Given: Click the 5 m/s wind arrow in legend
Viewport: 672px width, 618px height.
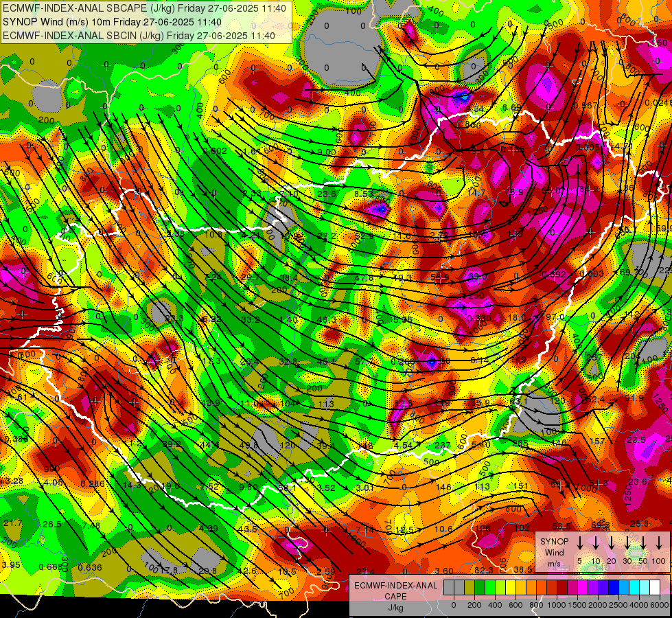Looking at the screenshot, I should pyautogui.click(x=579, y=542).
